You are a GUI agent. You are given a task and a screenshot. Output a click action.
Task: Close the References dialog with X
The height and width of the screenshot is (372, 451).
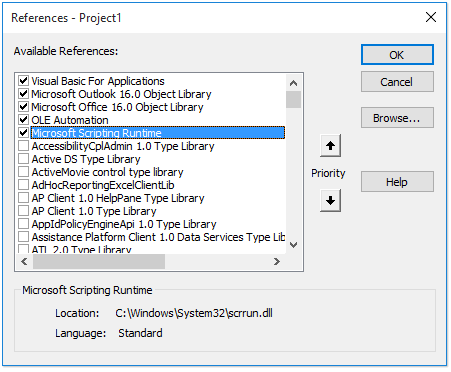click(431, 17)
